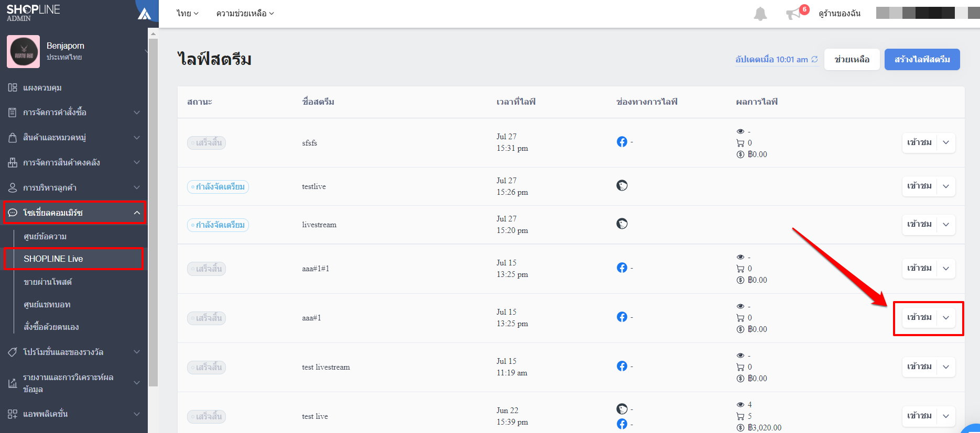Image resolution: width=980 pixels, height=433 pixels.
Task: Click กำลังจัดเตรียม status of testlive
Action: pyautogui.click(x=218, y=186)
